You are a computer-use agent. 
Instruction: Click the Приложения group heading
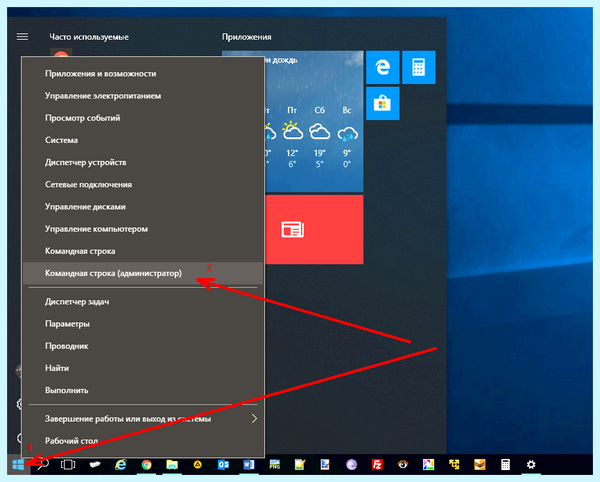click(x=246, y=37)
